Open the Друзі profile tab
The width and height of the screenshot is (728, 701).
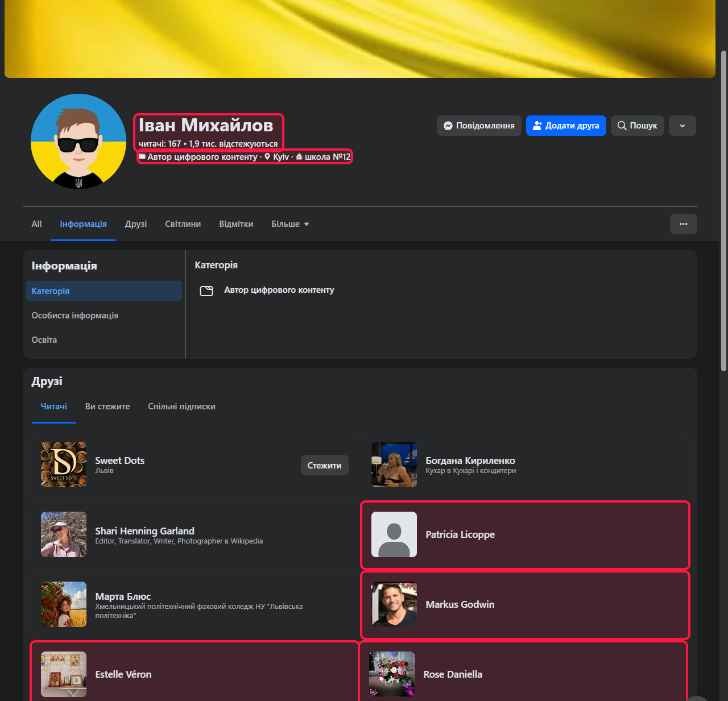coord(136,224)
